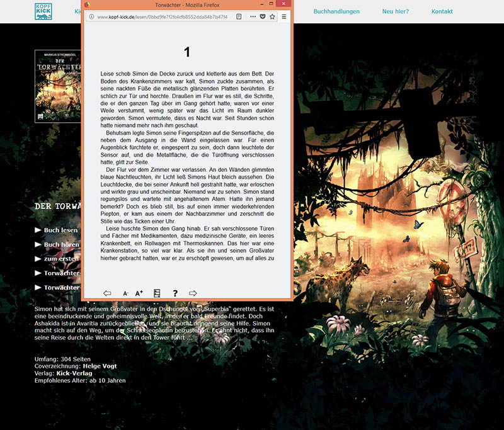
Task: Increase font size with A+ button
Action: 139,293
